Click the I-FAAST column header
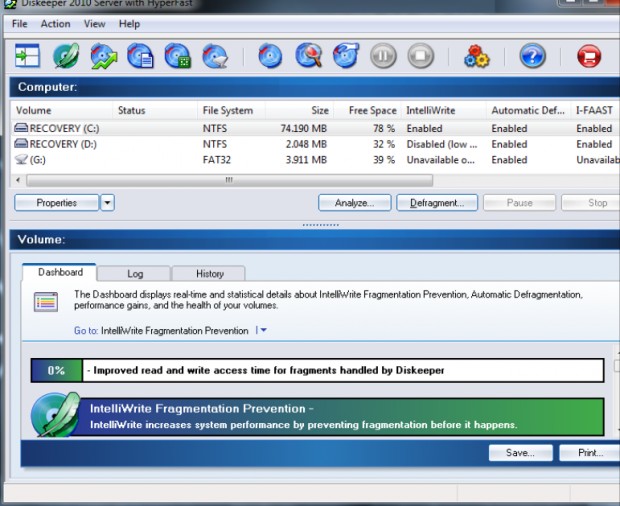 point(595,110)
